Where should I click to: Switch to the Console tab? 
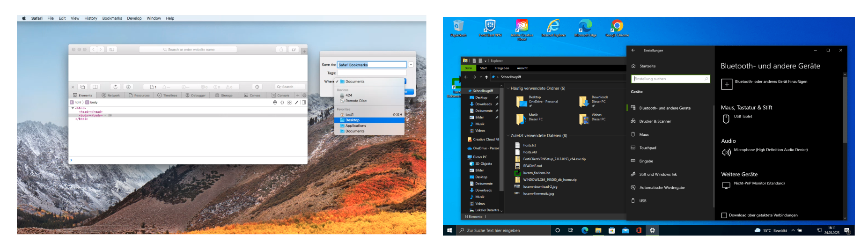click(280, 95)
